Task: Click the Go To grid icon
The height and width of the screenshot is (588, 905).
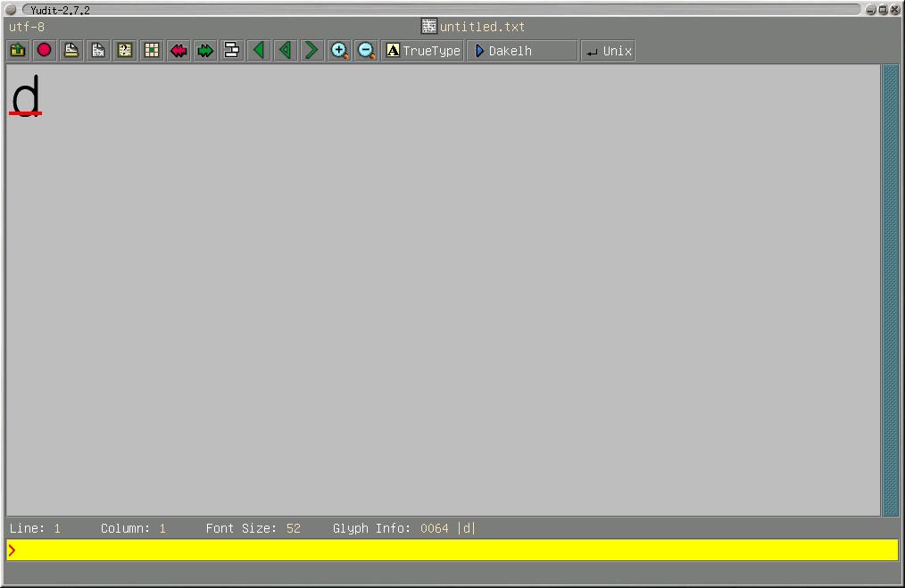Action: [x=152, y=51]
